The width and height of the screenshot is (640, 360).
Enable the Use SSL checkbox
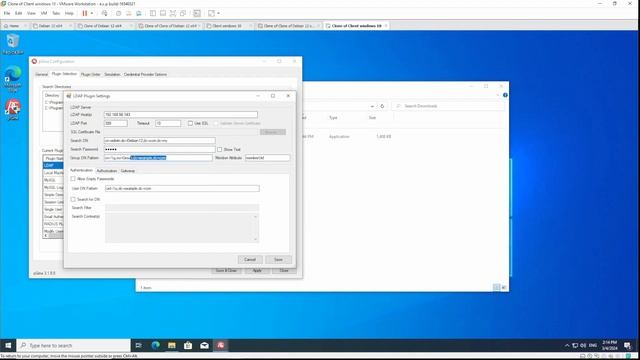(190, 123)
